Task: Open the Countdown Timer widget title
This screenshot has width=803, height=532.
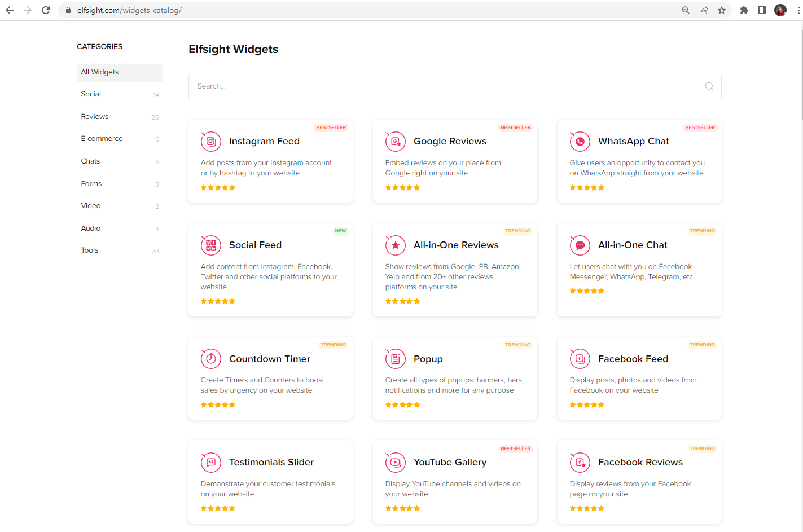Action: tap(270, 359)
